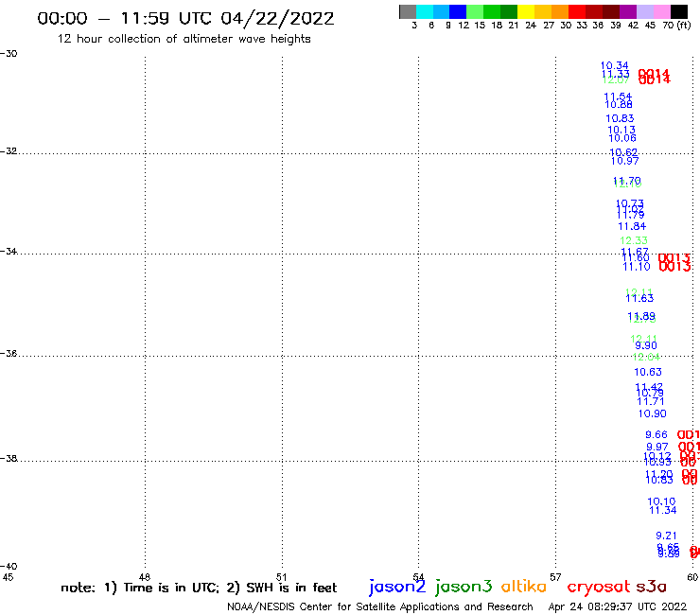Select the lavender swatch in the color scale

(x=644, y=11)
